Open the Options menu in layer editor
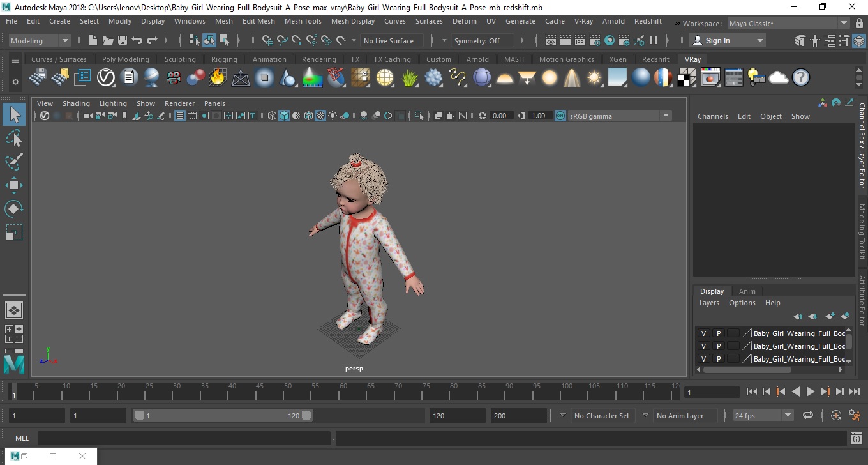This screenshot has height=465, width=868. coord(742,303)
